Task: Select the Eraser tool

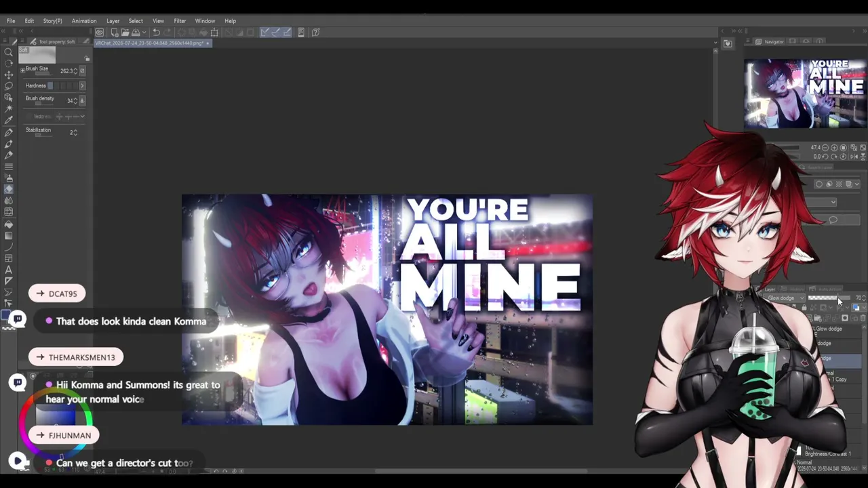Action: pos(9,189)
